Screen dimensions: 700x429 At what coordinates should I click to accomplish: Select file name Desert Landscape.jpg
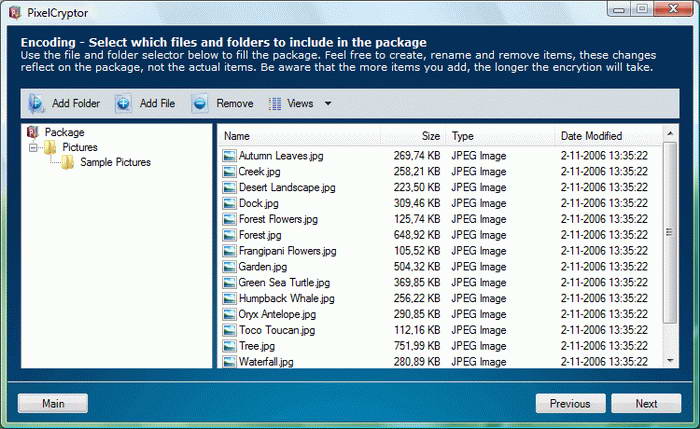tap(287, 187)
